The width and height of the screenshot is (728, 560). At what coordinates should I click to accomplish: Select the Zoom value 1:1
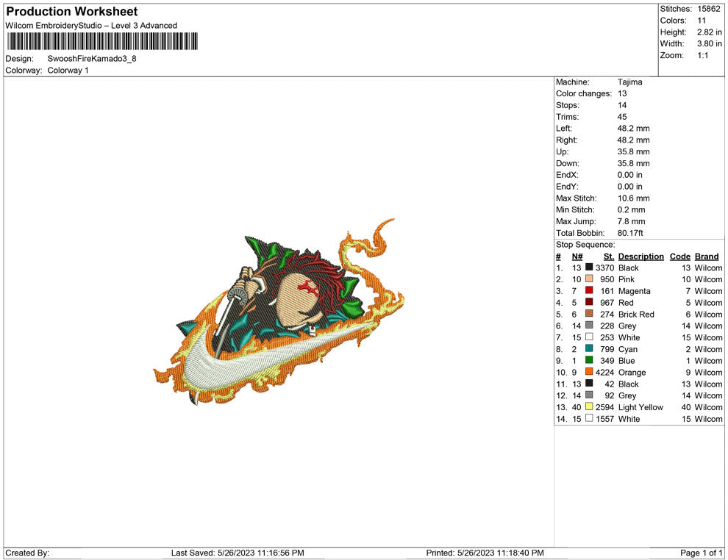(702, 55)
